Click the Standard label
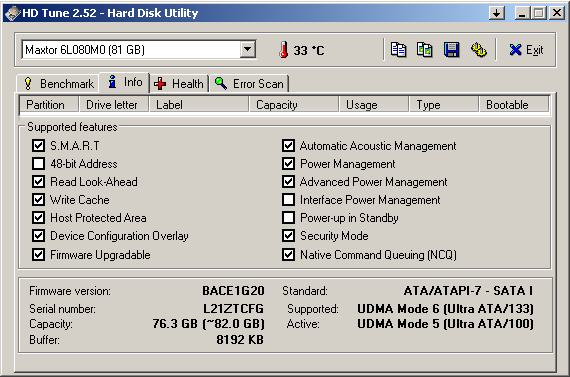The width and height of the screenshot is (570, 377). click(305, 291)
